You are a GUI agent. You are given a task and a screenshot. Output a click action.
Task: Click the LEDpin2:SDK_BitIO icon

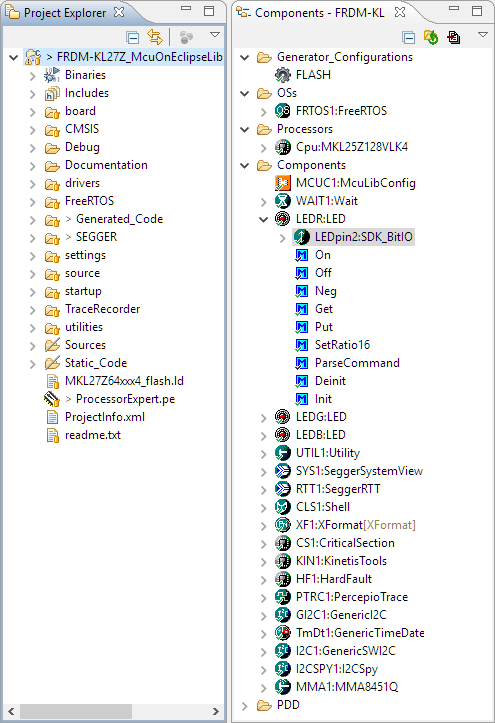tap(302, 237)
